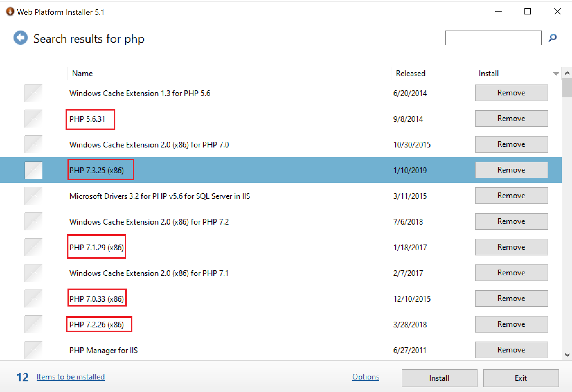
Task: Select PHP 7.2.26 (x86) name text
Action: (x=97, y=325)
